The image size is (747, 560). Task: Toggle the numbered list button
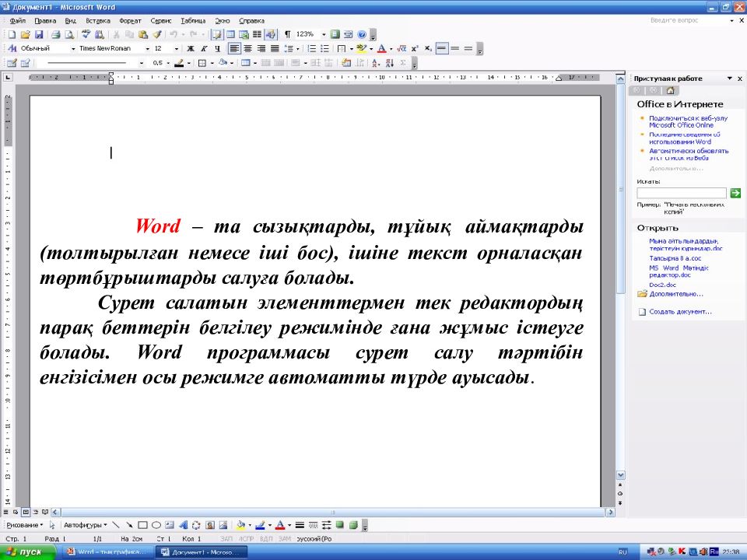tap(311, 48)
